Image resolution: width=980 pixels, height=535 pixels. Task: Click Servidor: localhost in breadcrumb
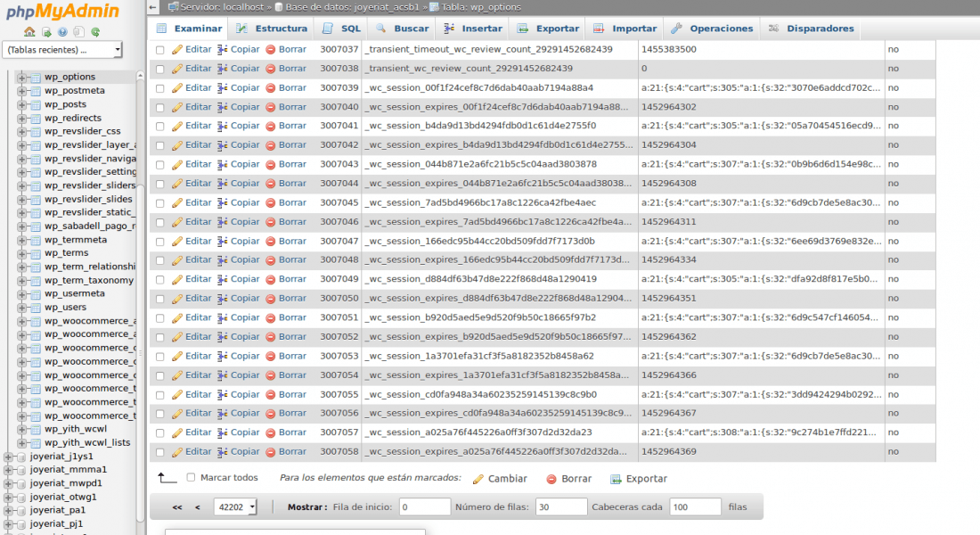[222, 7]
